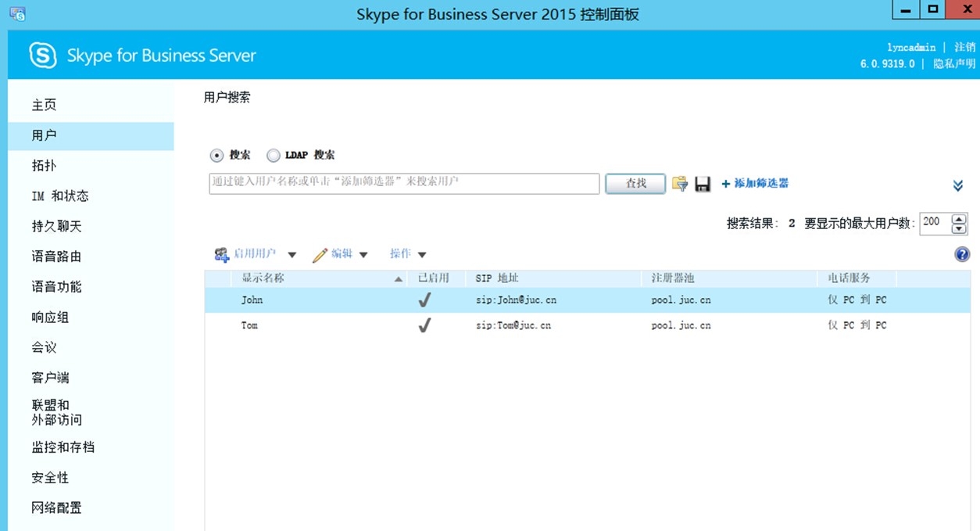Select the LDAP 搜索 radio button
This screenshot has height=531, width=980.
273,156
